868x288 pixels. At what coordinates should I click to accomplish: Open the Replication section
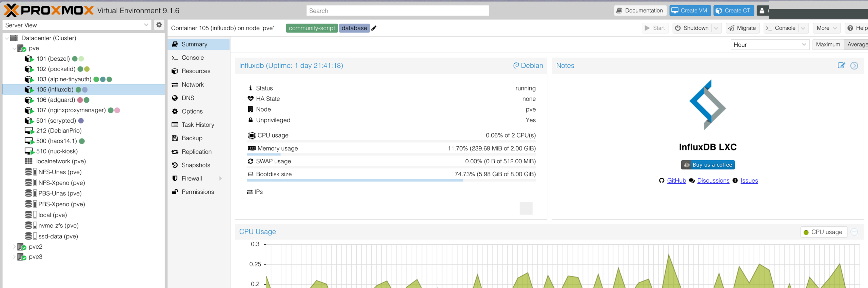[x=199, y=152]
